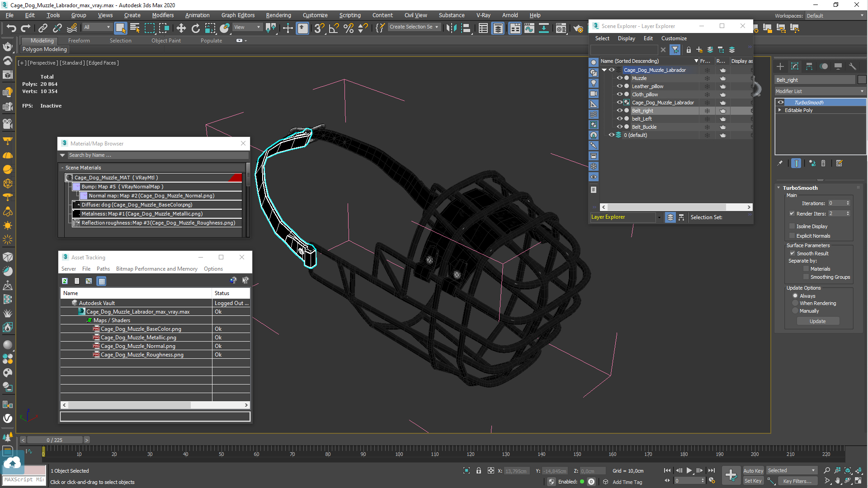Enable the Explicit Normals checkbox
Screen dimensions: 868x488
click(x=792, y=236)
